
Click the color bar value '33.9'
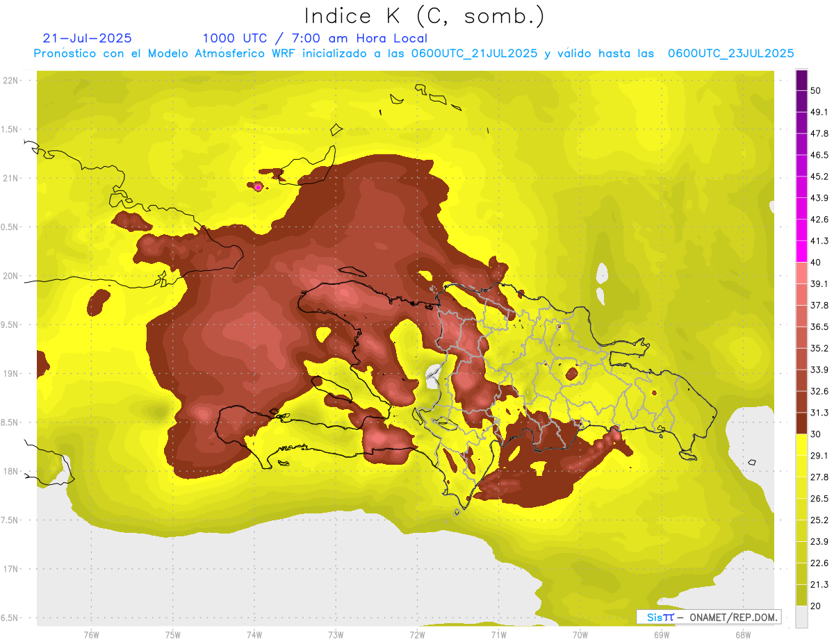[819, 370]
